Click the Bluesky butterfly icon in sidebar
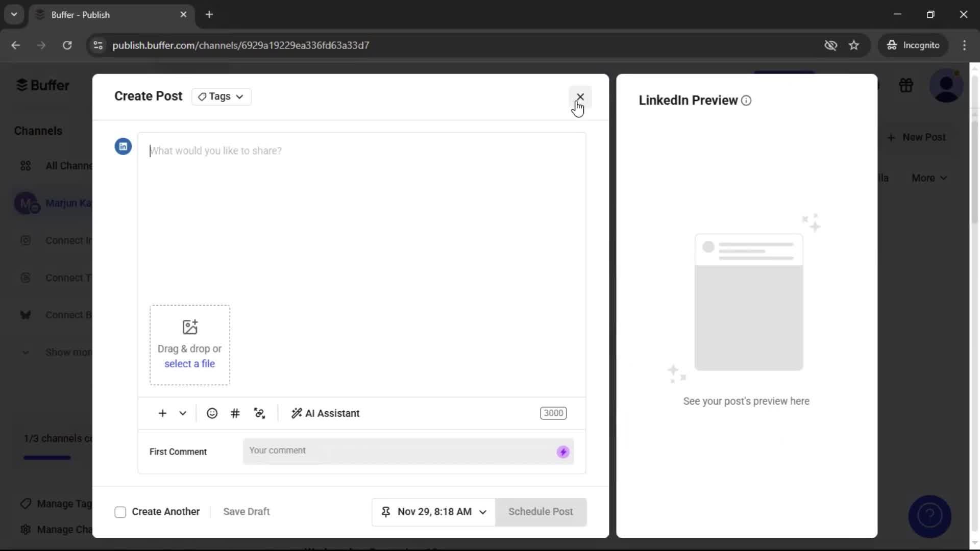 click(x=26, y=315)
